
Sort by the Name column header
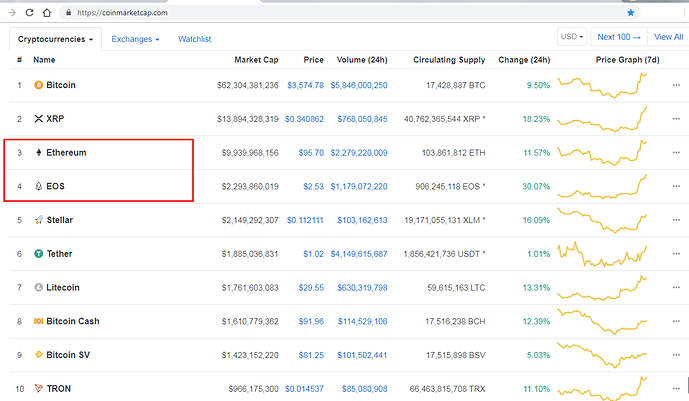click(44, 60)
